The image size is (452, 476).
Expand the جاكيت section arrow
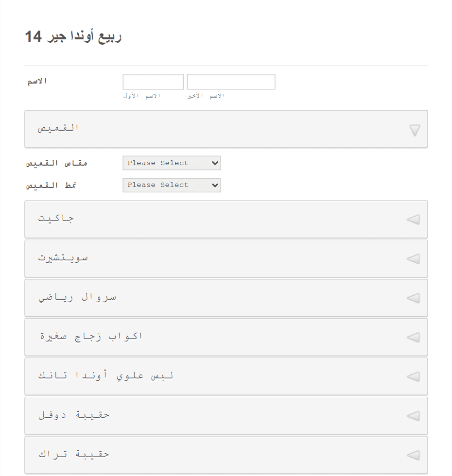coord(413,220)
